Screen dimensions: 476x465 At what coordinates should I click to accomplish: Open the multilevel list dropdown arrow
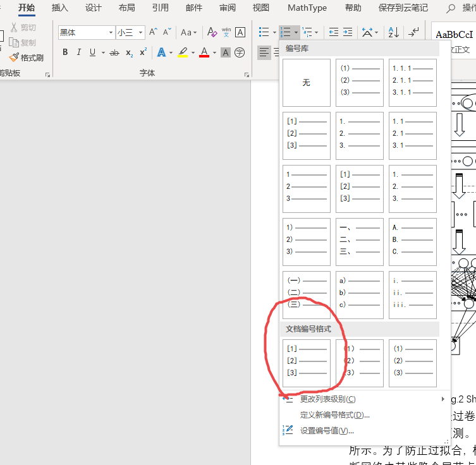[x=316, y=32]
